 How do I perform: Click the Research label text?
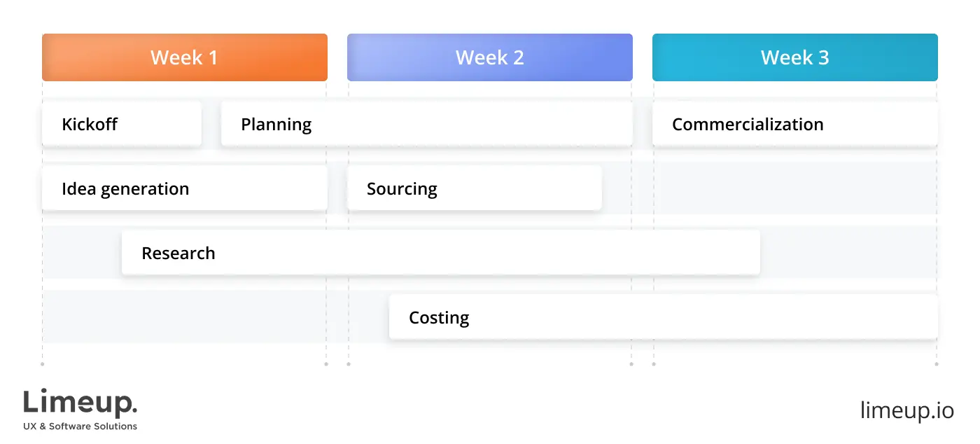[x=178, y=253]
